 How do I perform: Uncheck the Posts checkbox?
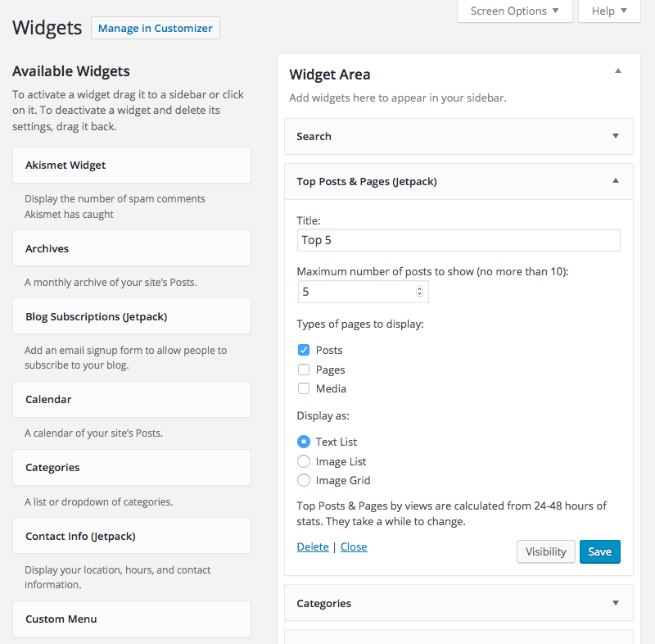click(304, 350)
